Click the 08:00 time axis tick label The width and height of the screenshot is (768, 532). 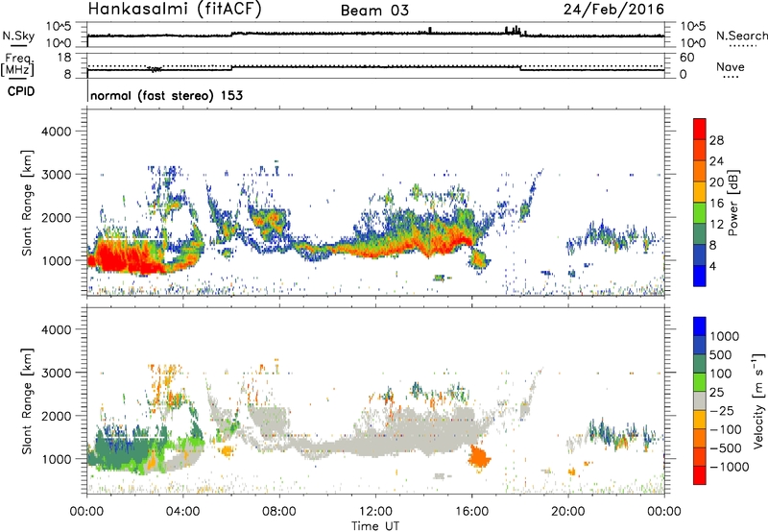pos(279,512)
